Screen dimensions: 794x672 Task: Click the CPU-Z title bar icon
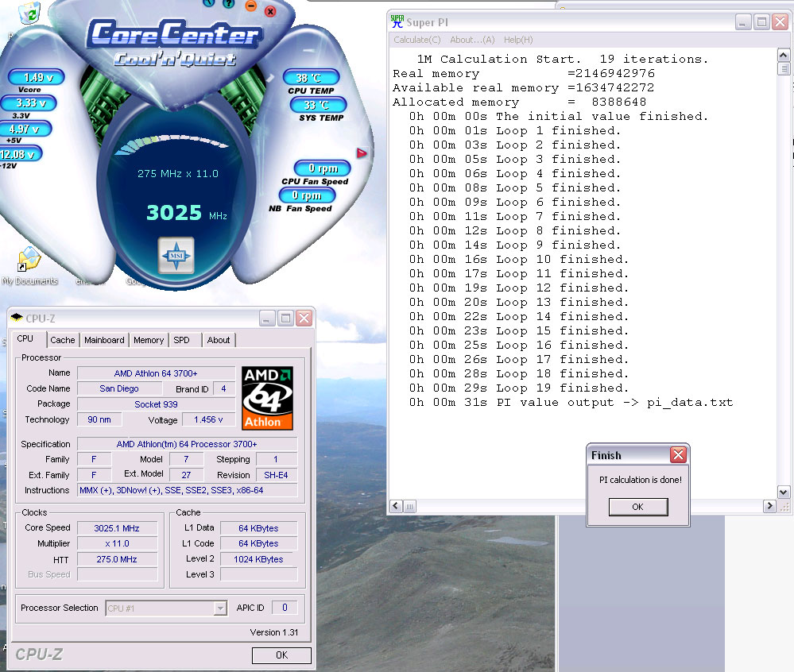tap(17, 317)
